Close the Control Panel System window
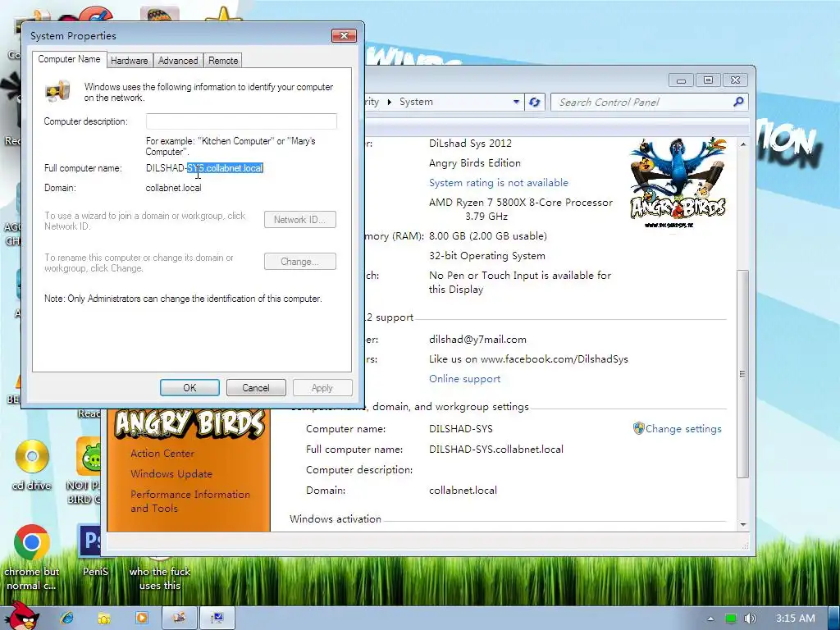The height and width of the screenshot is (630, 840). (735, 80)
